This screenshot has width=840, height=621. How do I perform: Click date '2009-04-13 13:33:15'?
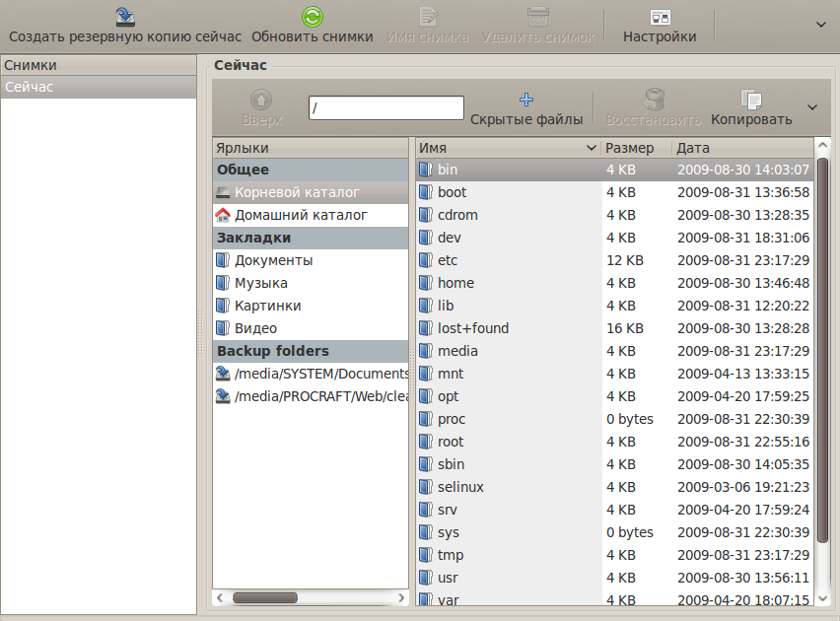743,374
